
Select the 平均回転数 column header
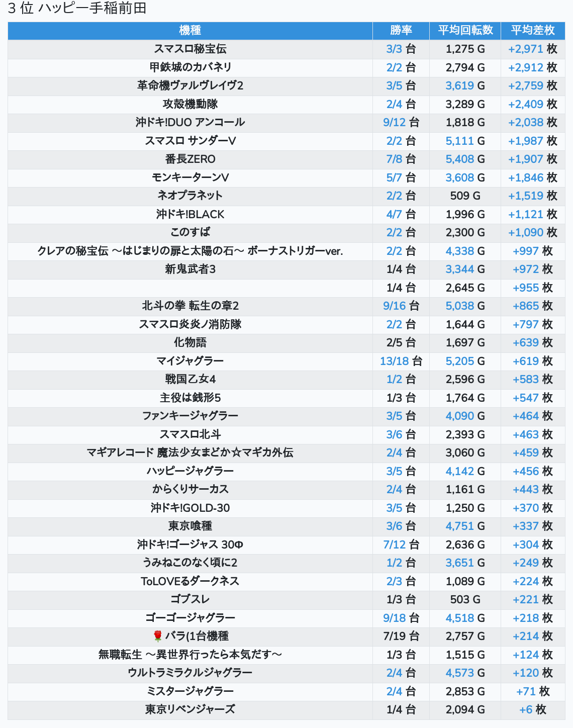[465, 30]
